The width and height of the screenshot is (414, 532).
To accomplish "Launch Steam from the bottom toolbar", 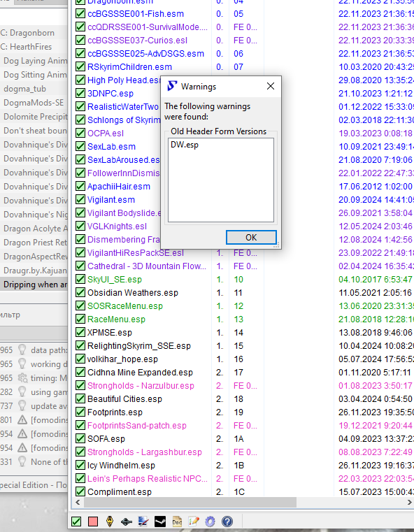I will tap(160, 521).
